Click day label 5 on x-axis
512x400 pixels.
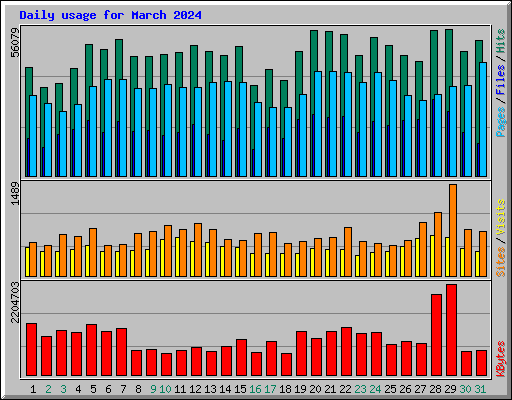pos(93,389)
